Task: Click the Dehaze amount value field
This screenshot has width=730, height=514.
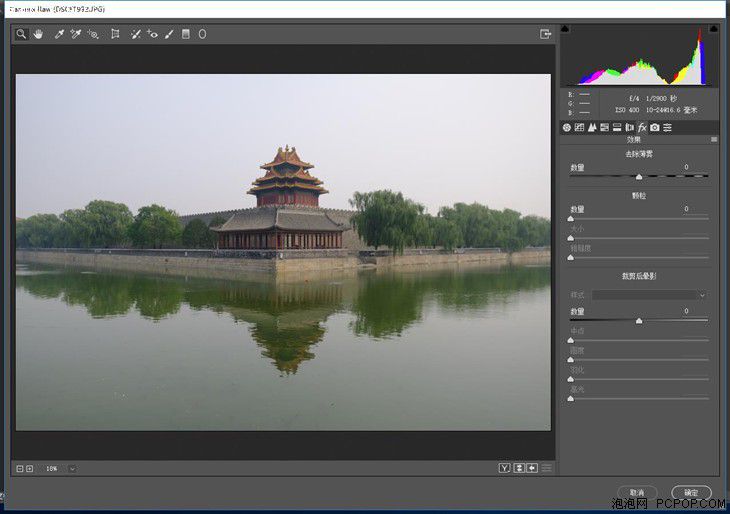Action: click(x=686, y=167)
